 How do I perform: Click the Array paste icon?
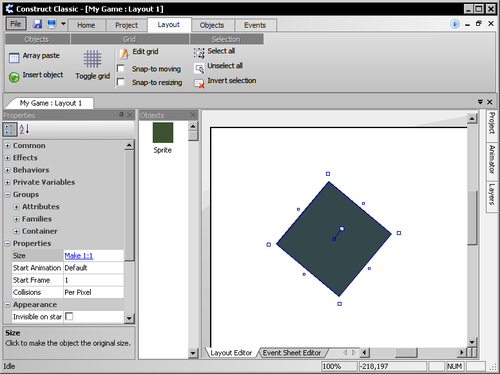click(14, 58)
